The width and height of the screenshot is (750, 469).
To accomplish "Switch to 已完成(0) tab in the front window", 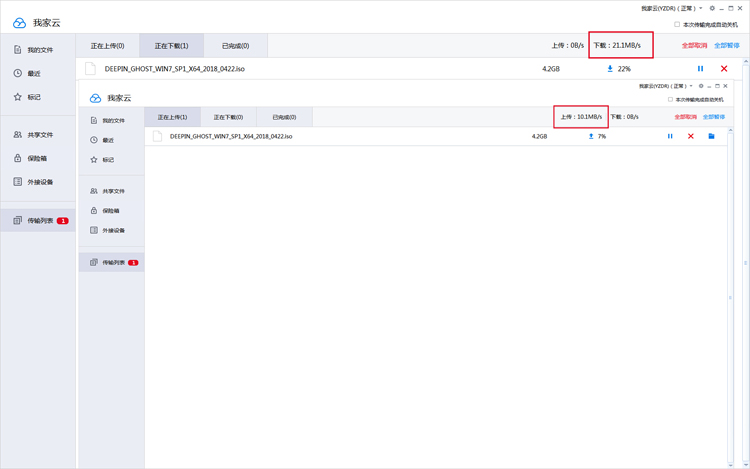I will [x=285, y=117].
